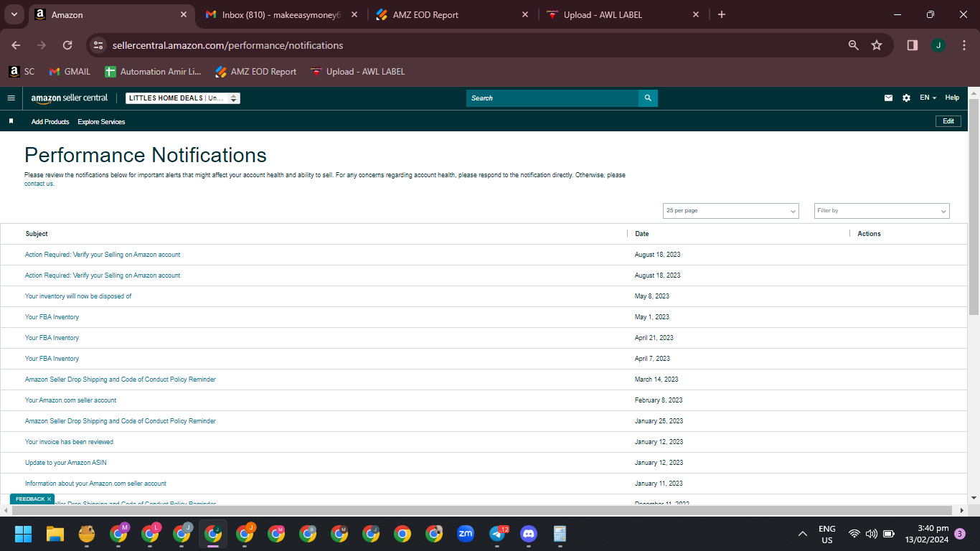Viewport: 980px width, 551px height.
Task: Open Calculator from the taskbar
Action: [560, 534]
